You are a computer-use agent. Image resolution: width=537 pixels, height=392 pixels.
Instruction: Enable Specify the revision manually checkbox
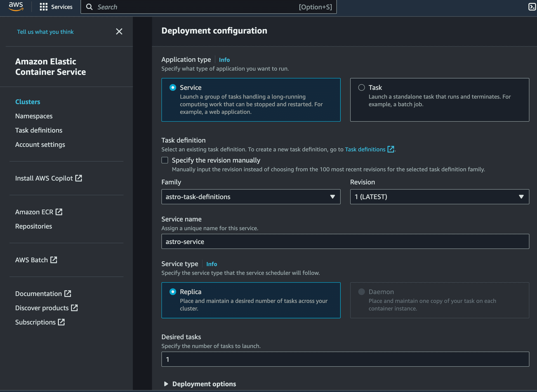tap(165, 160)
